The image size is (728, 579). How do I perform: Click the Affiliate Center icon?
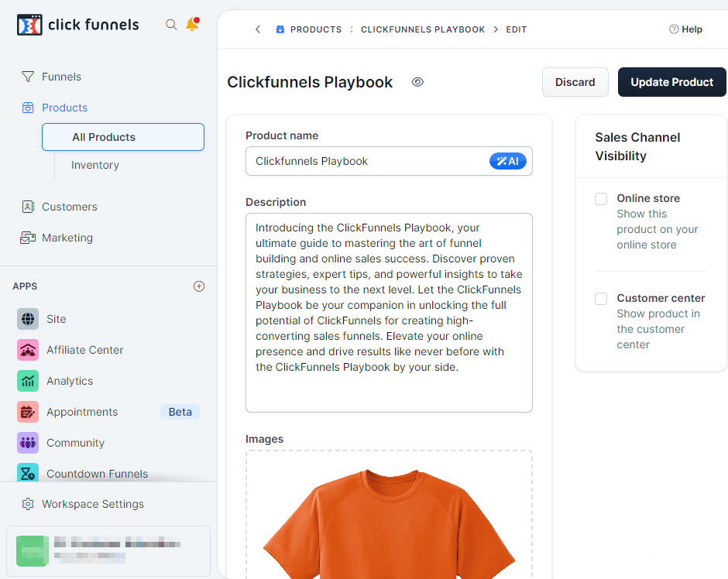pos(28,350)
